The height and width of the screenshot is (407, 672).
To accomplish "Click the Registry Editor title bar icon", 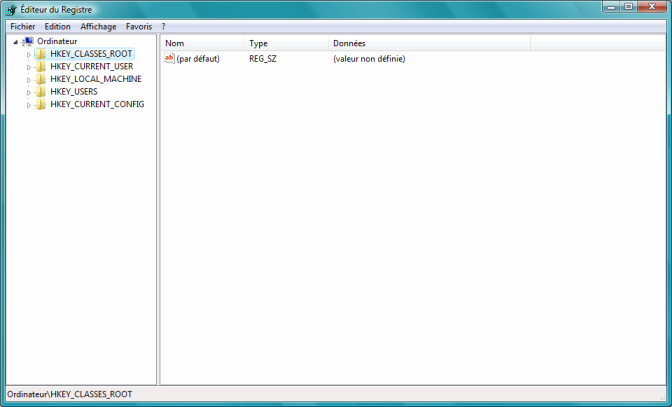I will tap(12, 9).
